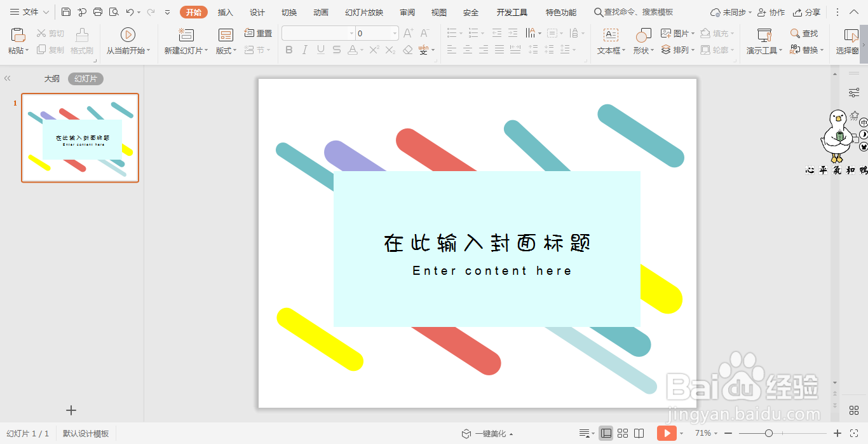
Task: Click the Paste clipboard icon
Action: click(18, 35)
